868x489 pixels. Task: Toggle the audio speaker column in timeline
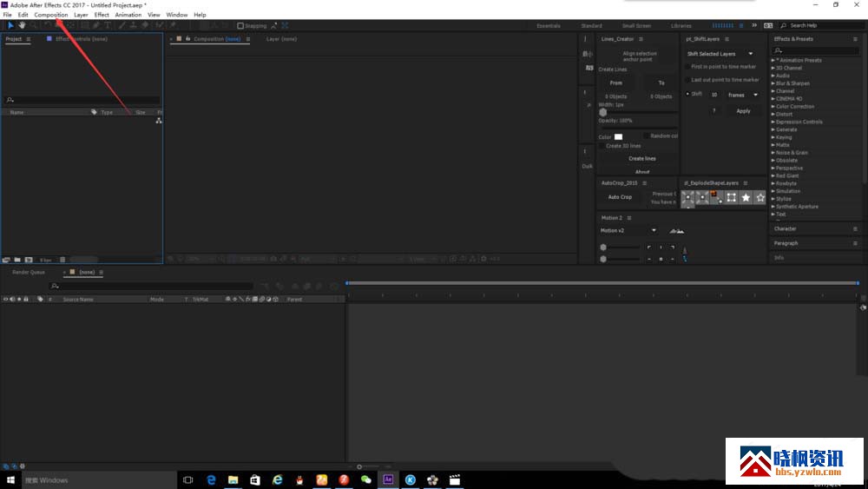point(12,299)
